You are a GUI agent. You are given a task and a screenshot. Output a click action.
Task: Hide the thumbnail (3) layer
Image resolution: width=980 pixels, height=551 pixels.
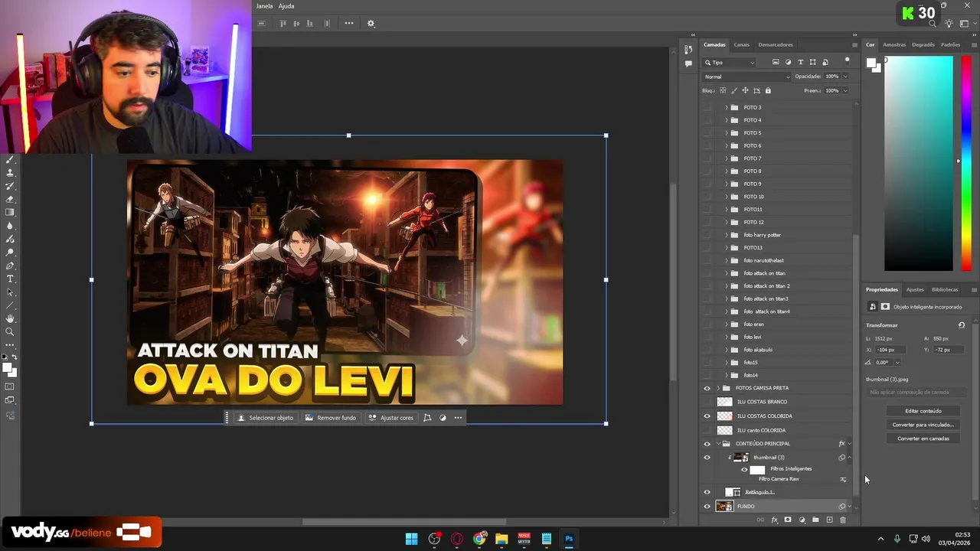click(707, 458)
